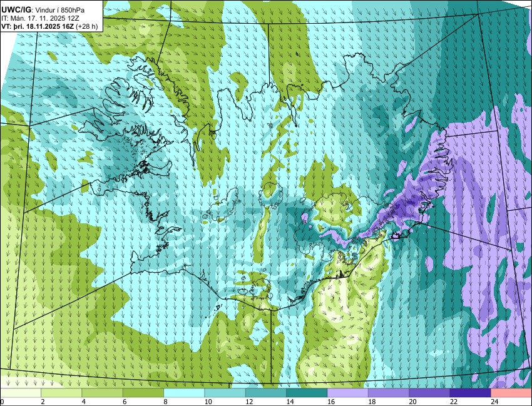Click the 6-8 dark green legend swatch
This screenshot has width=532, height=406.
tap(143, 393)
